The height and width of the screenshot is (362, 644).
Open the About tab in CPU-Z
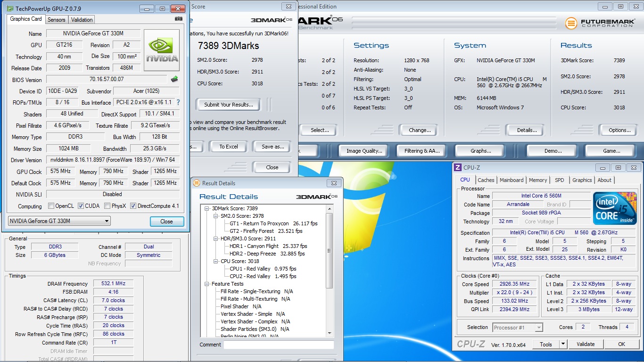[x=604, y=180]
